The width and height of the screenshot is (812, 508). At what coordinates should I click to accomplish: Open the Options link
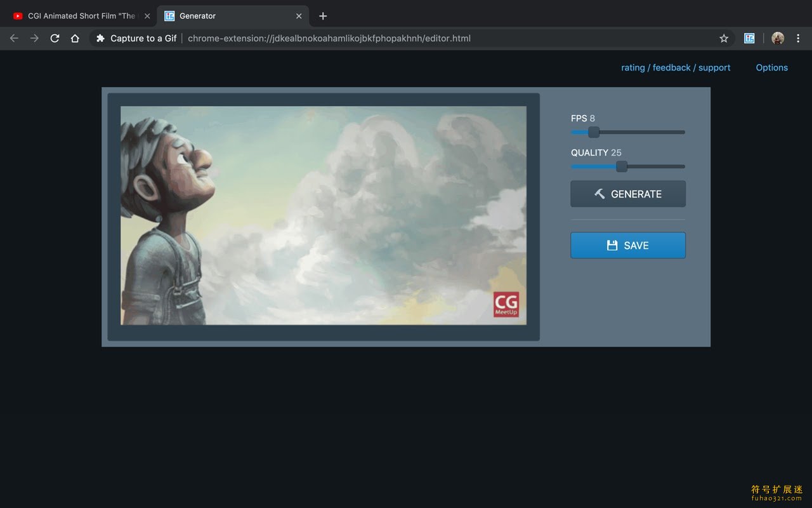771,67
